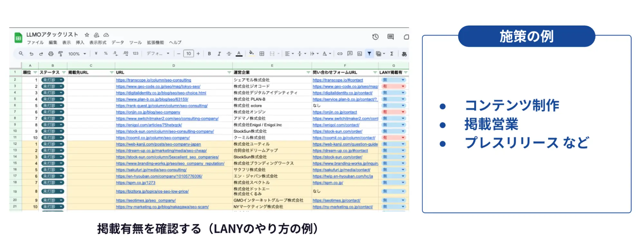Open the ファイル menu
The height and width of the screenshot is (249, 644).
35,43
